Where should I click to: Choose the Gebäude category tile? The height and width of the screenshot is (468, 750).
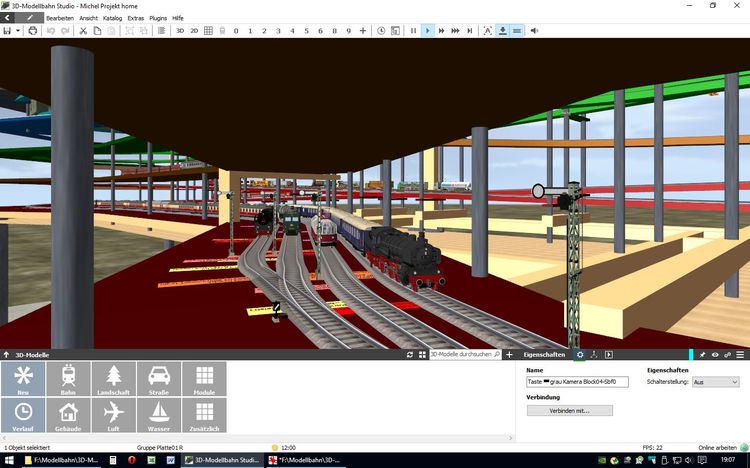click(68, 415)
